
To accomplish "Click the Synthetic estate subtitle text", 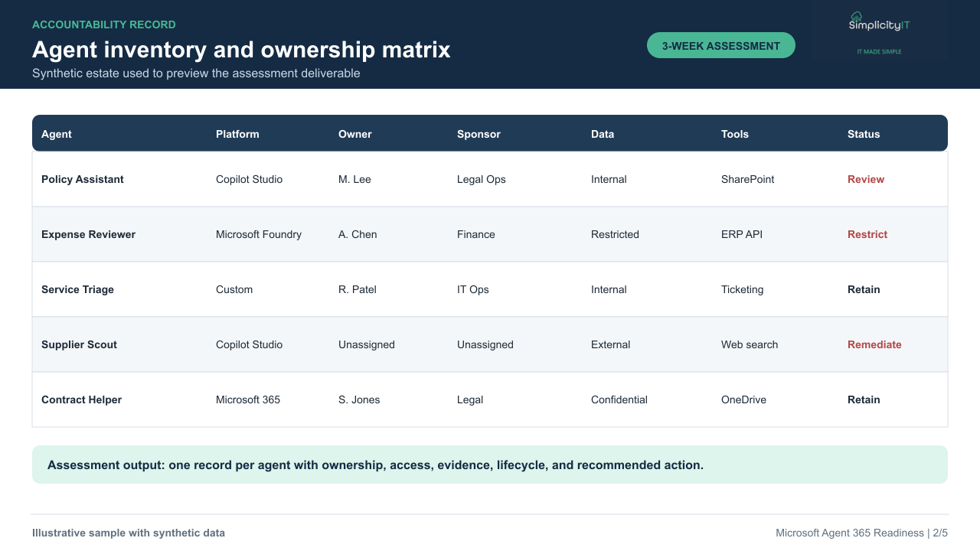I will (196, 73).
